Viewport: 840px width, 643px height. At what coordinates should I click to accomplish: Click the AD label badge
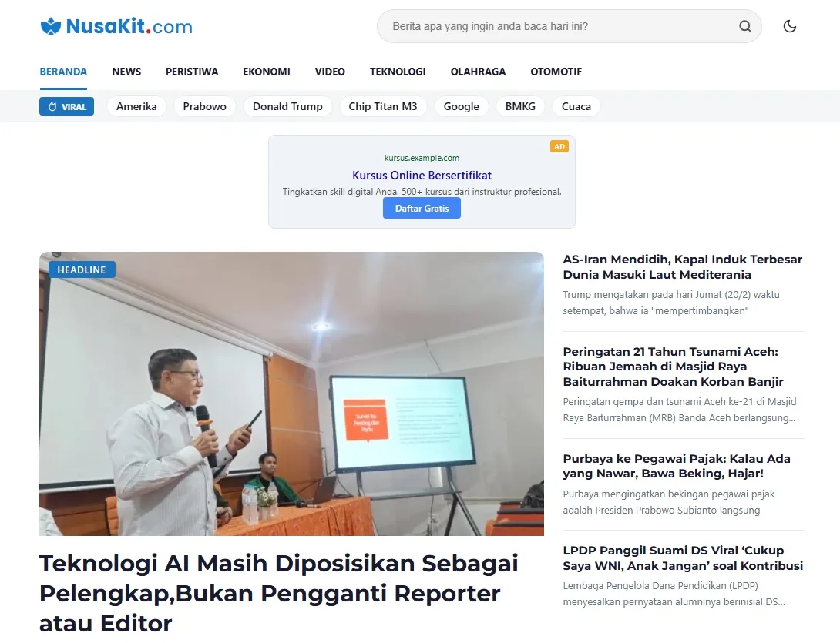pos(559,146)
